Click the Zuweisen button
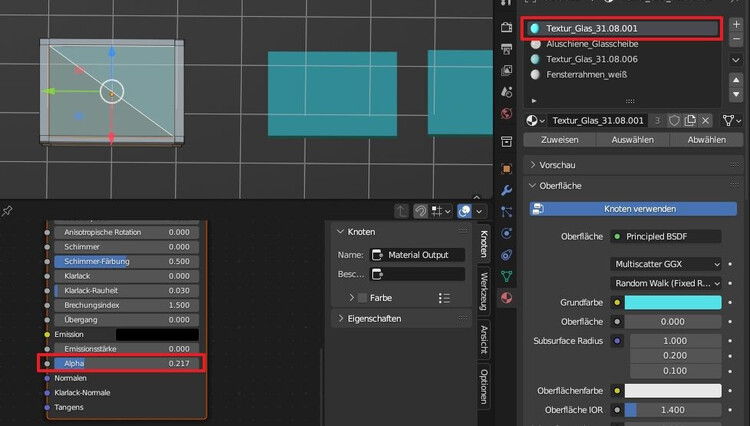 (x=559, y=140)
